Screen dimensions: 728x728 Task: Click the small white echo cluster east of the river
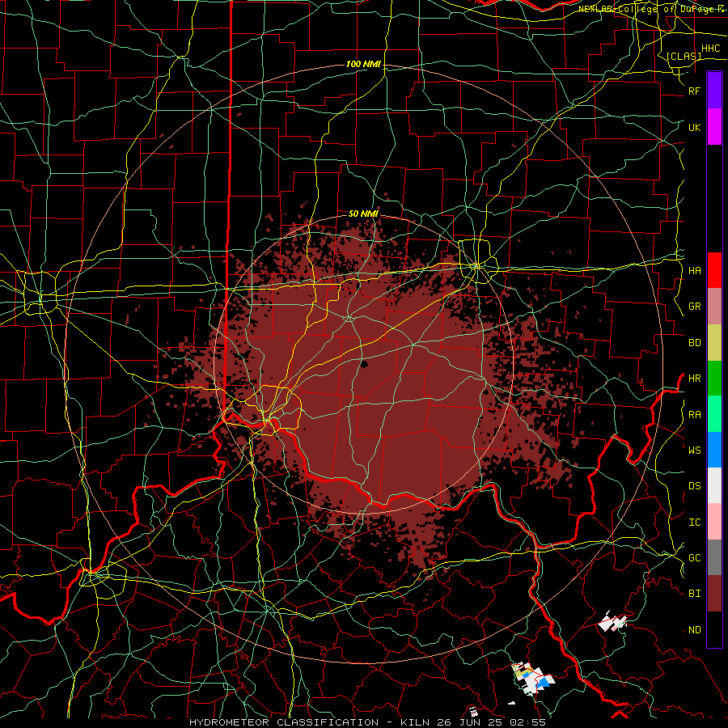click(613, 622)
